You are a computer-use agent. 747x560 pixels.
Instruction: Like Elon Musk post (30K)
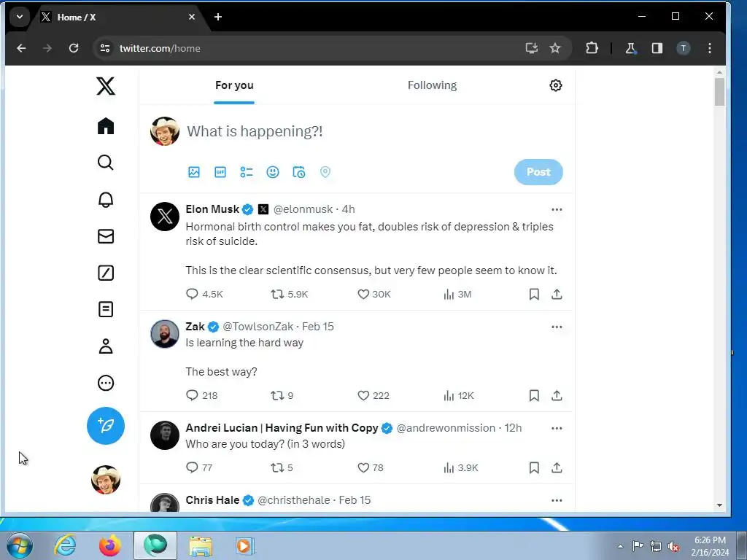click(374, 295)
